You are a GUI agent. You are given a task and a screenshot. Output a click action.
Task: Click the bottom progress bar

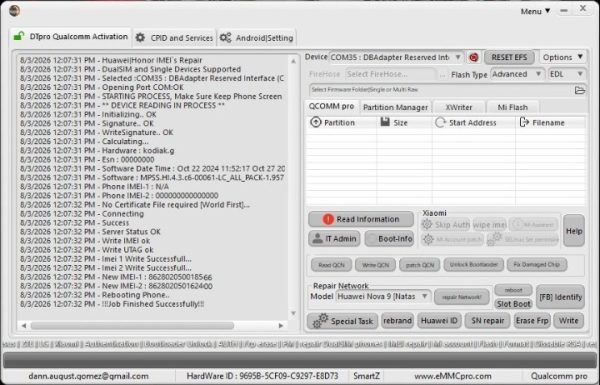(x=300, y=361)
